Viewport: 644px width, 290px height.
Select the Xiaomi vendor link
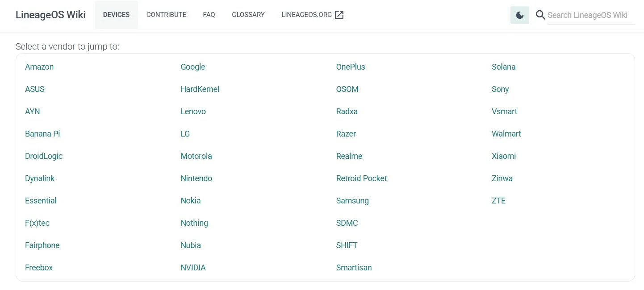click(x=504, y=156)
